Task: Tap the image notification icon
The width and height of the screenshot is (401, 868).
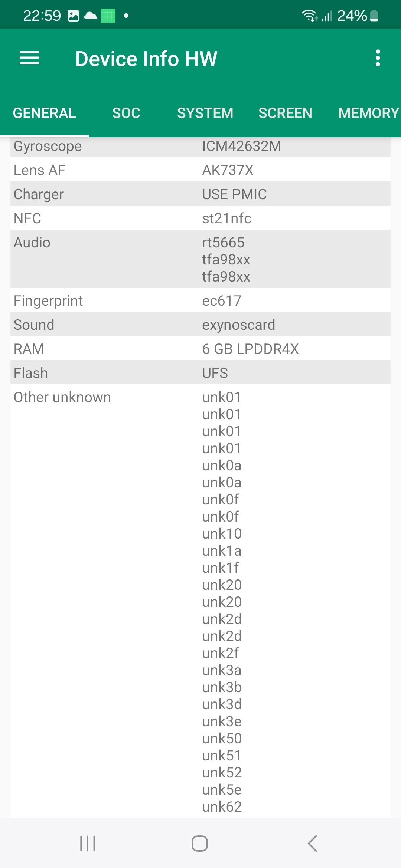Action: click(74, 16)
